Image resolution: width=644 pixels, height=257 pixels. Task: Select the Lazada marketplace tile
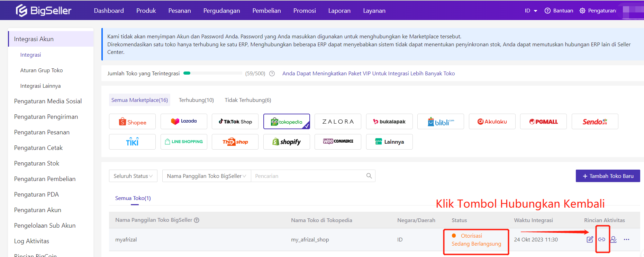tap(184, 122)
